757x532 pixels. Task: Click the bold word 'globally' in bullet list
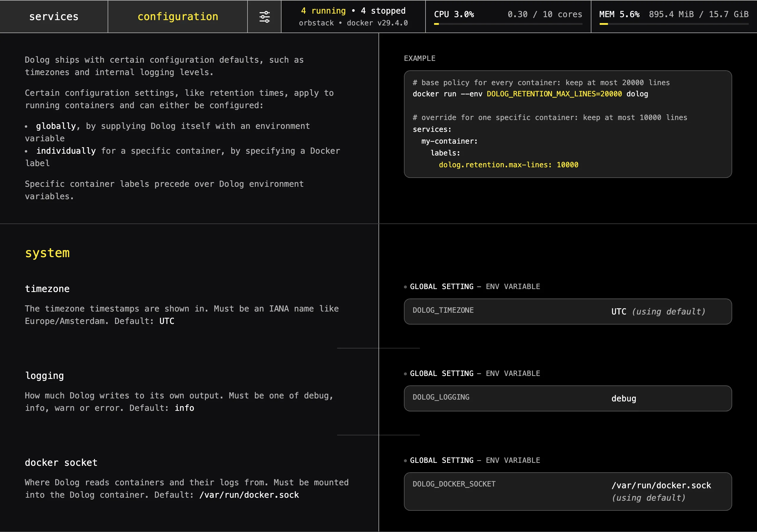pyautogui.click(x=56, y=126)
